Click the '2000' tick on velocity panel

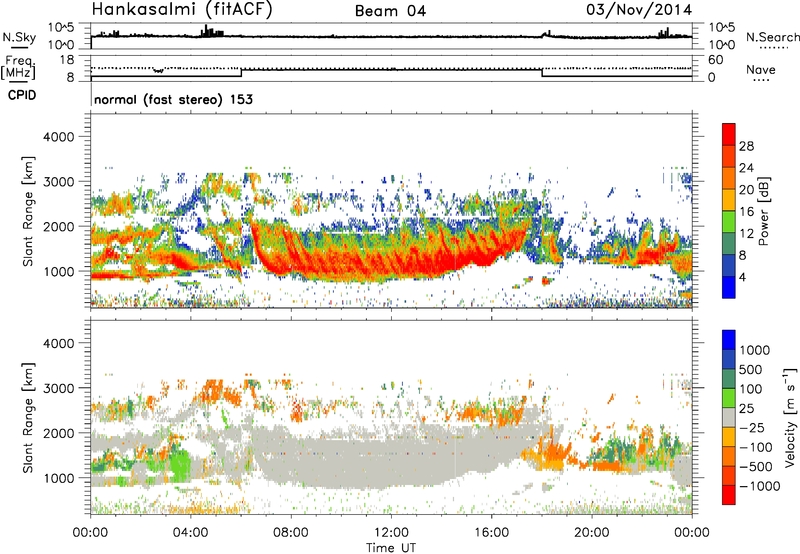[x=59, y=433]
